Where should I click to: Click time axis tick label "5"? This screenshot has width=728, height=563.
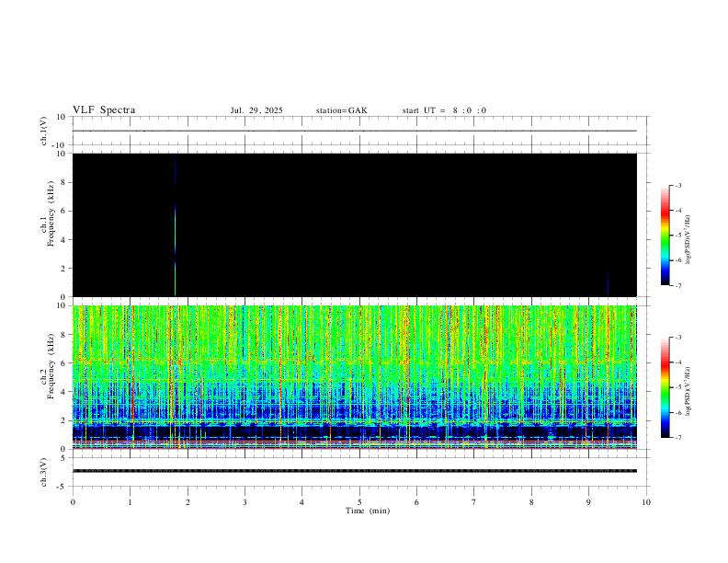[x=359, y=502]
